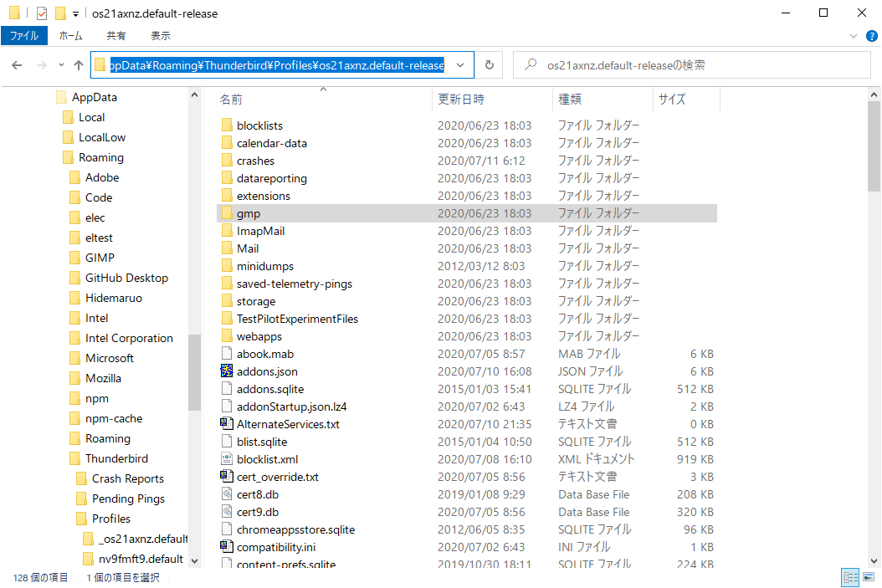
Task: Click the Properties quick access icon
Action: (42, 13)
